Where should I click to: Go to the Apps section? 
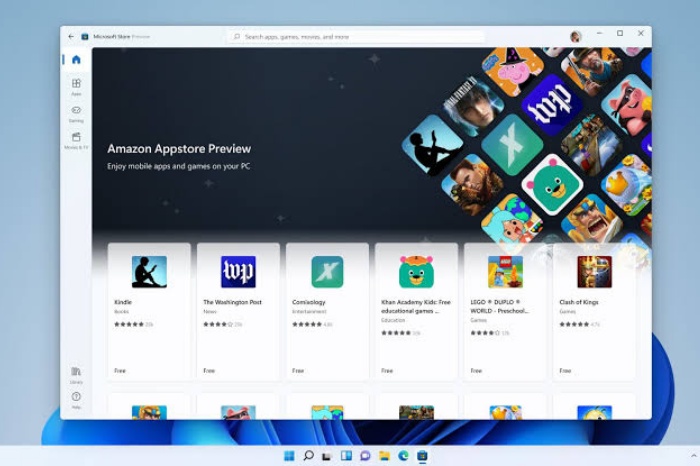pos(76,86)
